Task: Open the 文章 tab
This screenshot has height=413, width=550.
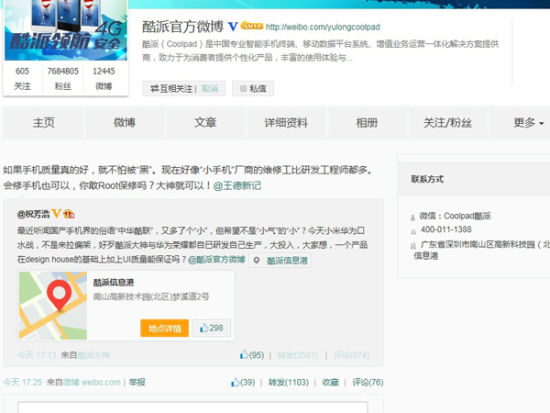Action: (205, 122)
